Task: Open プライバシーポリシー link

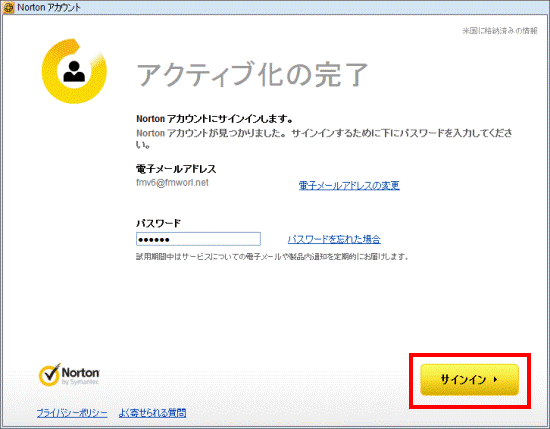Action: 72,413
